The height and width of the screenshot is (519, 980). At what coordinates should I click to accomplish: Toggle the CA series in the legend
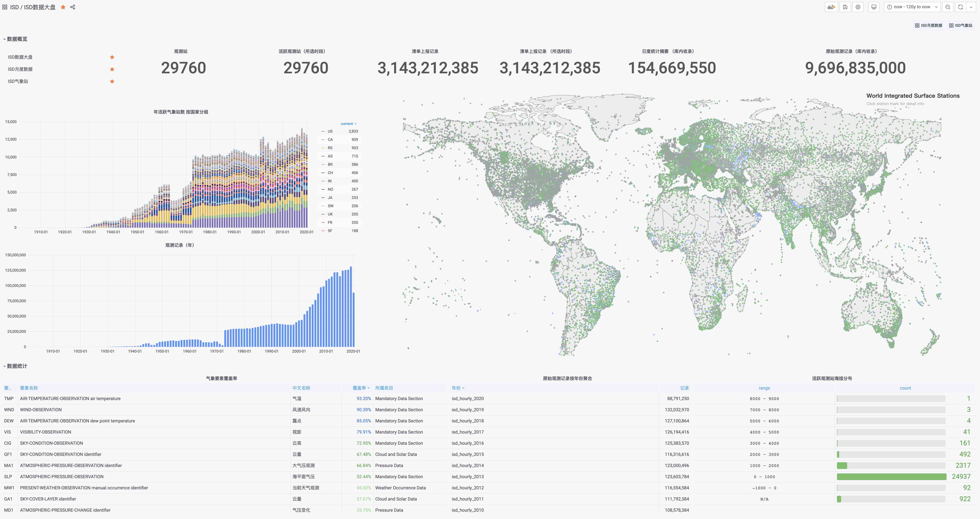330,140
